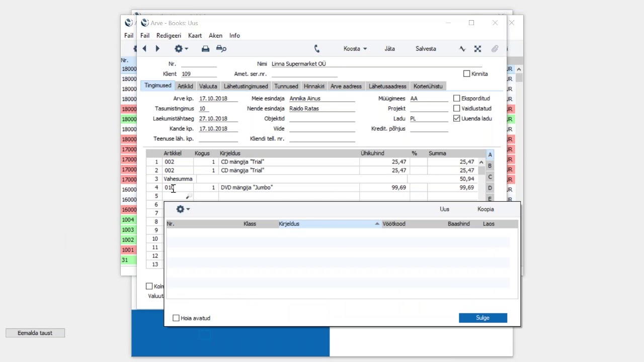Toggle the Vaidlustatud checkbox
644x362 pixels.
click(x=457, y=109)
